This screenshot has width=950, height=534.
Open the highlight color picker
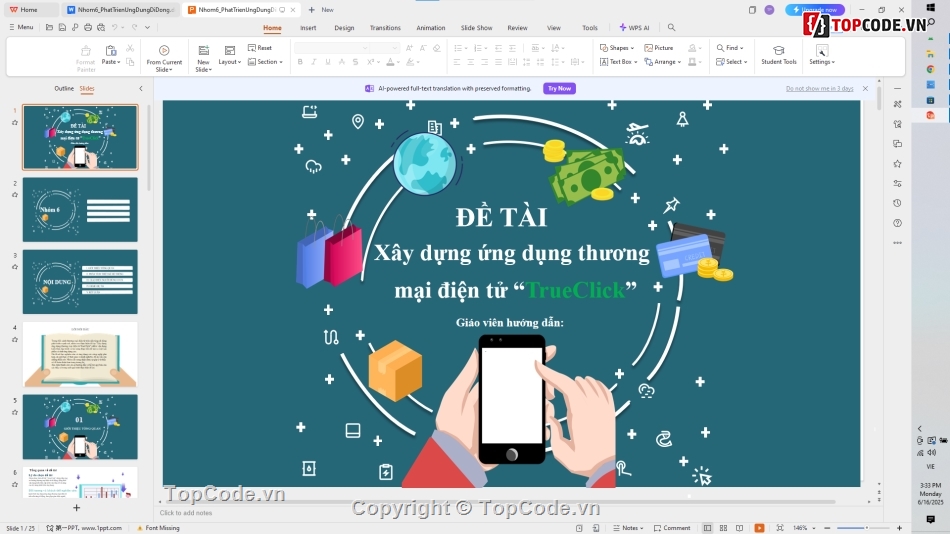[413, 62]
